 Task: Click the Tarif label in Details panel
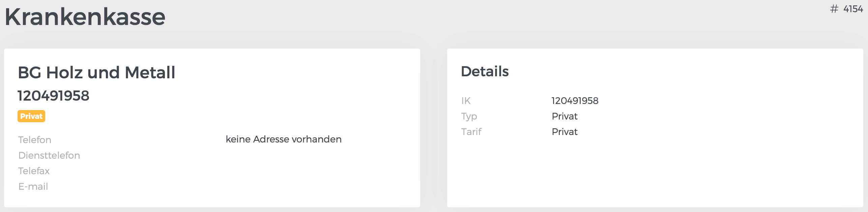[x=471, y=132]
